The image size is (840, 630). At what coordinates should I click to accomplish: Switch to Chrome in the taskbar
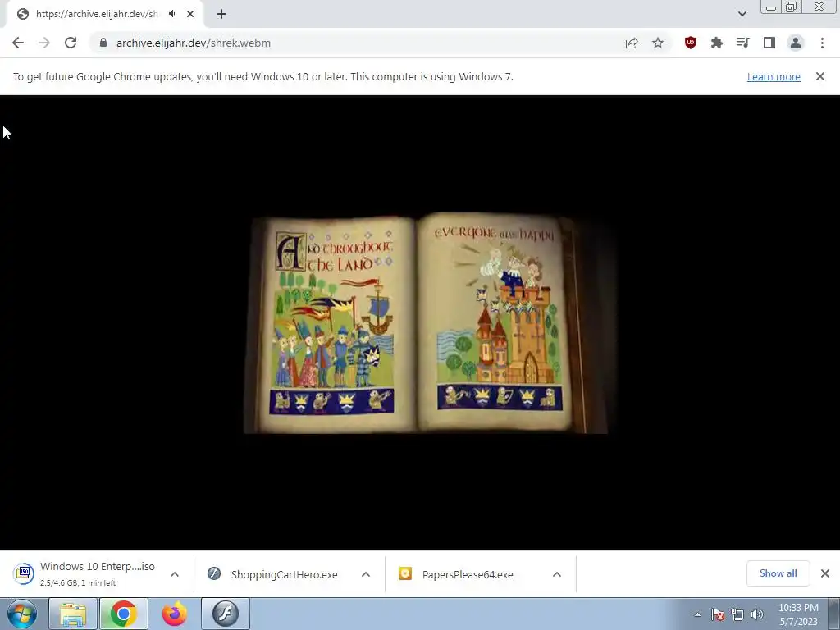pos(124,614)
